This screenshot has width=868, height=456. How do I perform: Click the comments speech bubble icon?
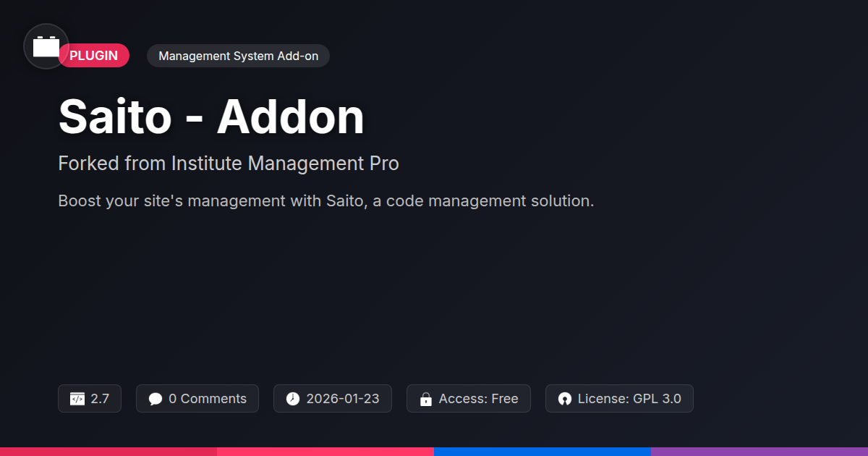pyautogui.click(x=155, y=399)
